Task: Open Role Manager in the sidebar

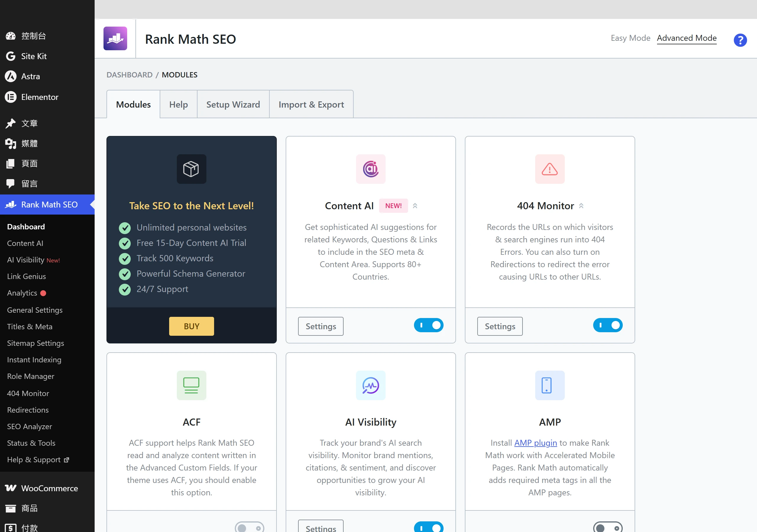Action: 31,376
